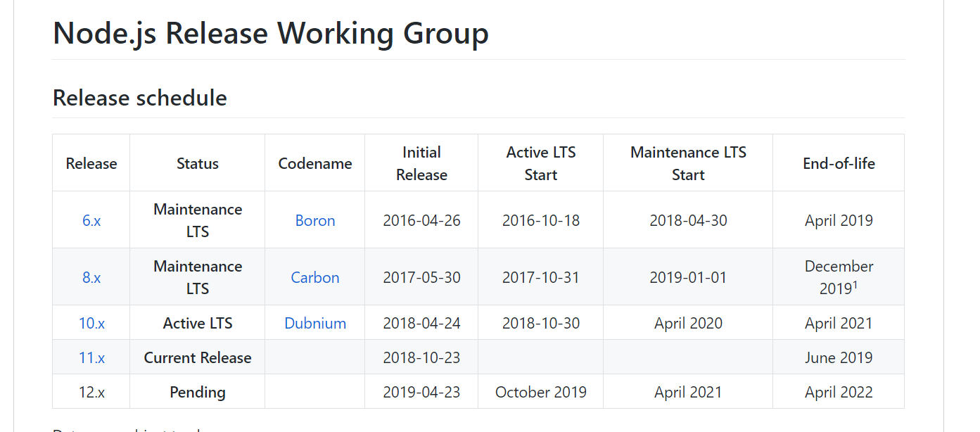Click the Maintenance LTS Start column header
This screenshot has width=980, height=432.
click(x=688, y=163)
